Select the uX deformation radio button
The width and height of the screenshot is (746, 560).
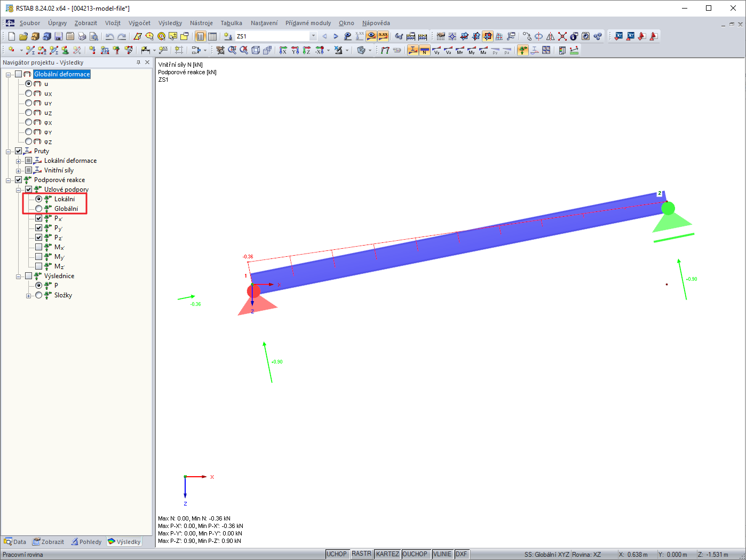click(x=29, y=93)
